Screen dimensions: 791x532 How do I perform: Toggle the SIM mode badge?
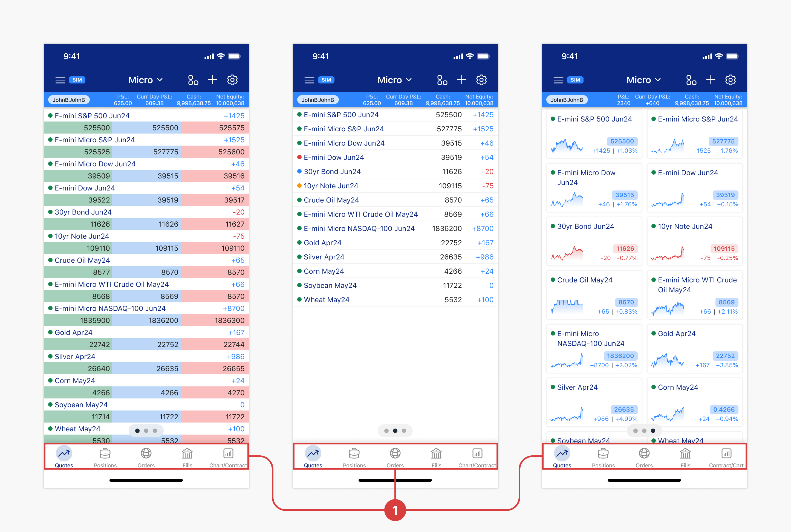(77, 80)
